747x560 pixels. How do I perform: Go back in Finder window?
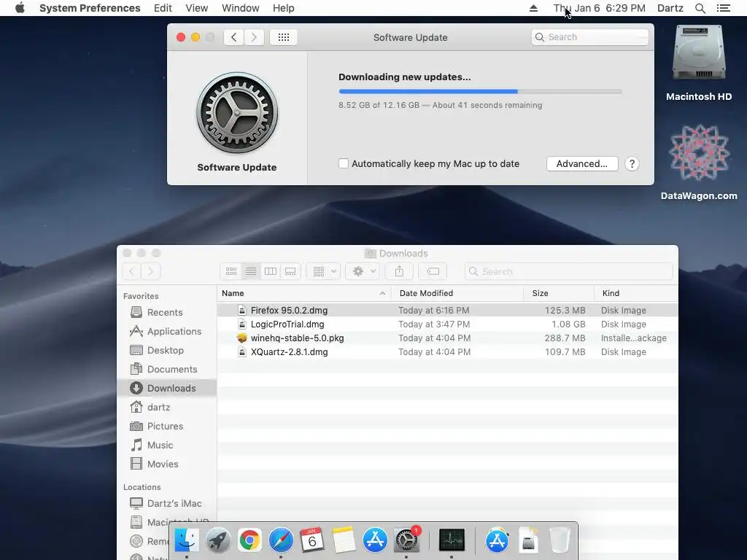coord(131,271)
